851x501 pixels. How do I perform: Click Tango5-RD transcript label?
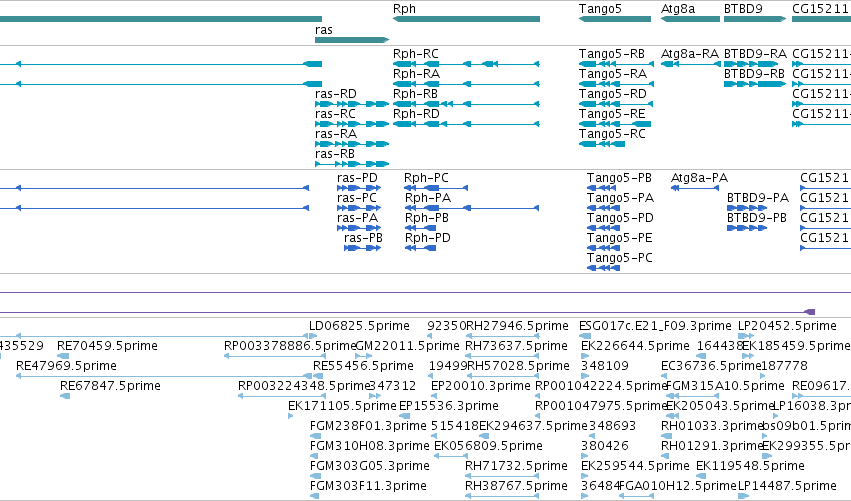pyautogui.click(x=613, y=94)
